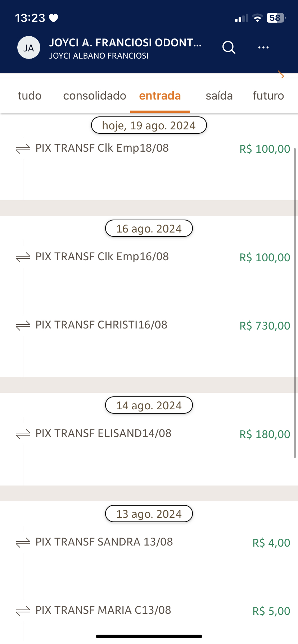298x644 pixels.
Task: Click the vertical scrollbar on the right
Action: [295, 302]
